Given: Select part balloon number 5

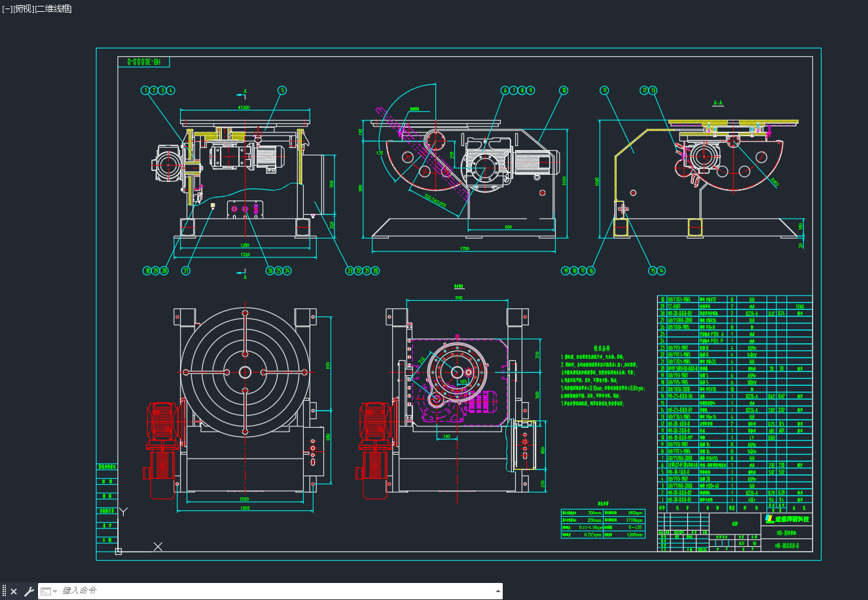Looking at the screenshot, I should (282, 90).
